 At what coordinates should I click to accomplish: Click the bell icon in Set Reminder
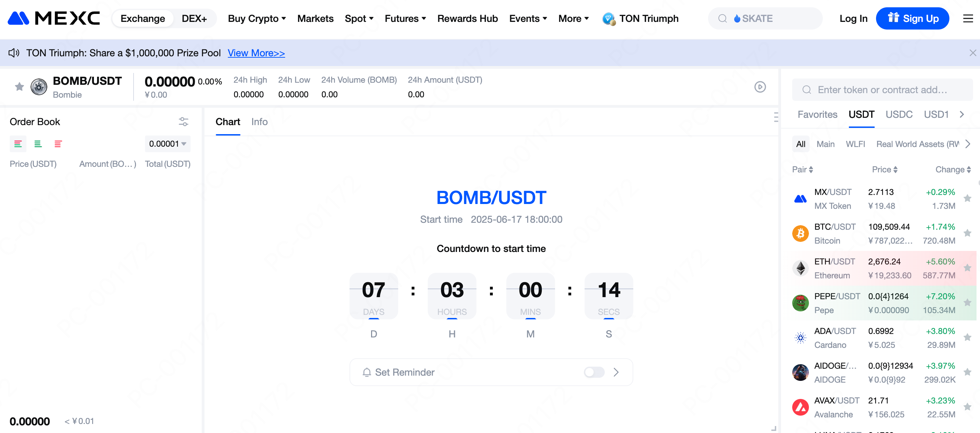pos(366,372)
